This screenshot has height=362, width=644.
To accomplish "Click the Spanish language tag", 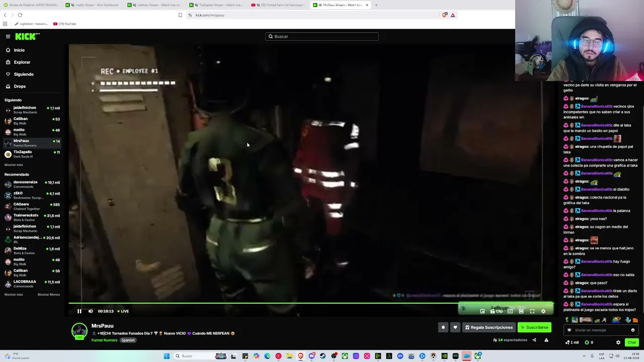I will click(128, 340).
